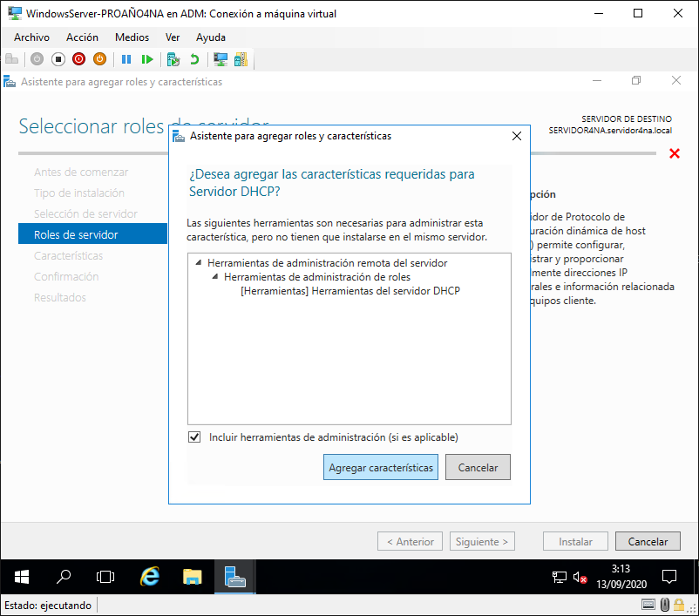Turn off the VM with stop icon

click(58, 59)
